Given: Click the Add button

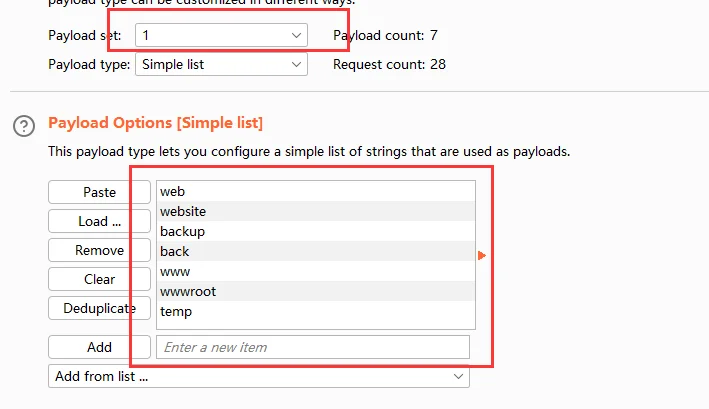Looking at the screenshot, I should [99, 347].
